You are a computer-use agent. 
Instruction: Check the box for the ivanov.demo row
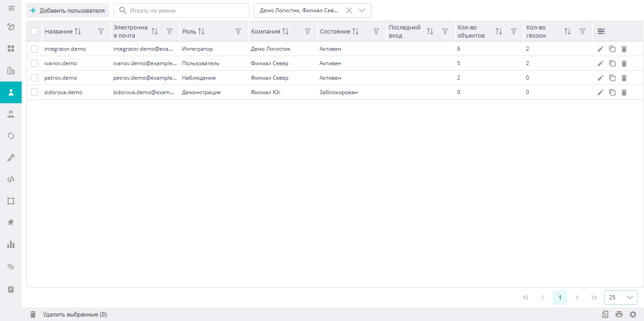tap(34, 63)
